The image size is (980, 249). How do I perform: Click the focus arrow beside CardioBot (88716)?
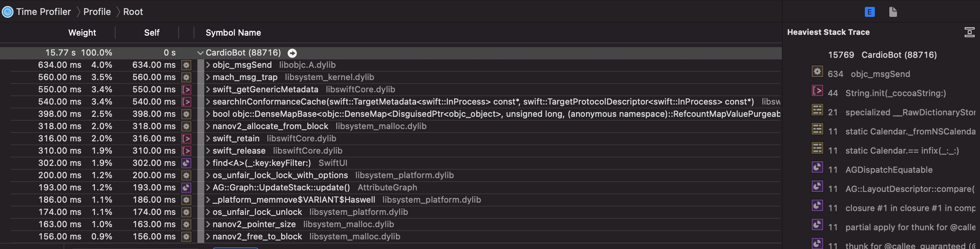click(292, 53)
